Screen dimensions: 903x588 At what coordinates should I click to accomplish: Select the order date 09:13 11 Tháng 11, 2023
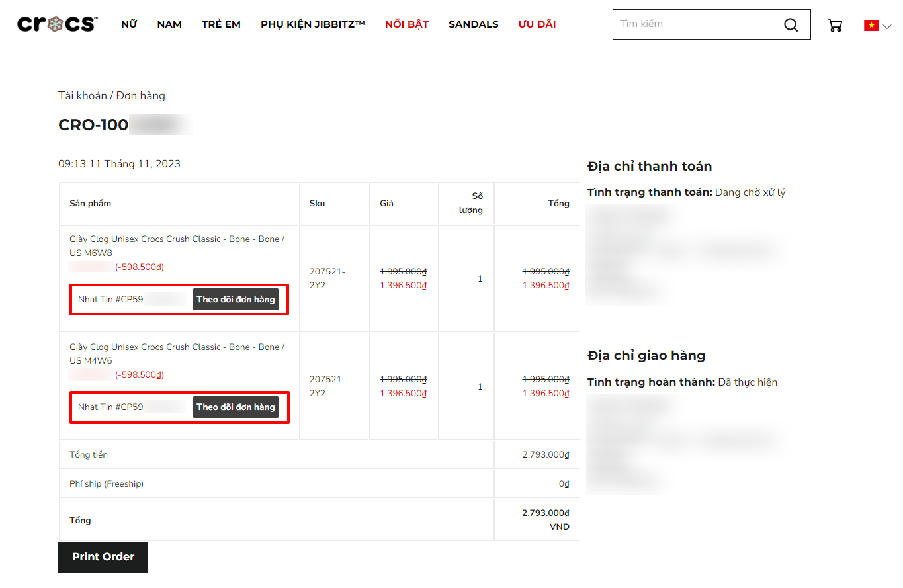pyautogui.click(x=119, y=164)
